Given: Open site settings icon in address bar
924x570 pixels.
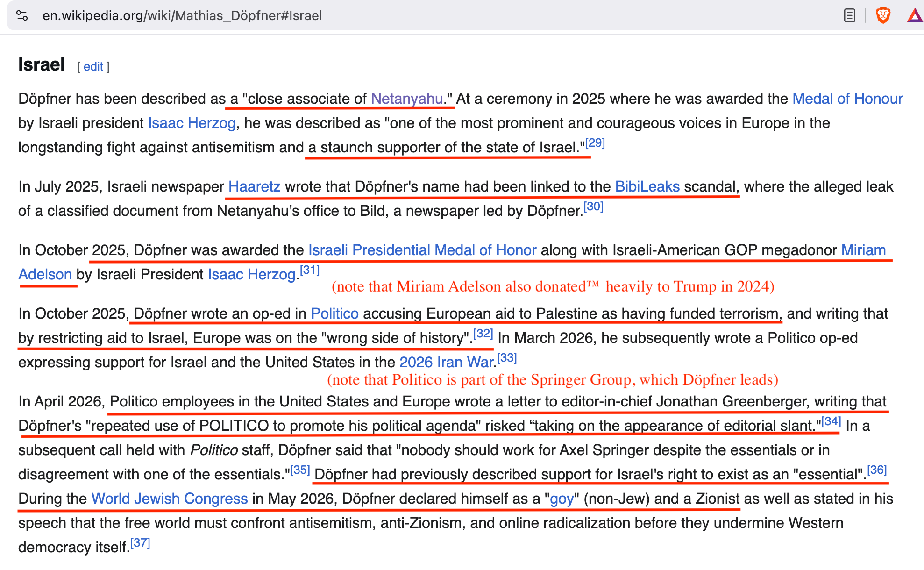Looking at the screenshot, I should [x=22, y=15].
